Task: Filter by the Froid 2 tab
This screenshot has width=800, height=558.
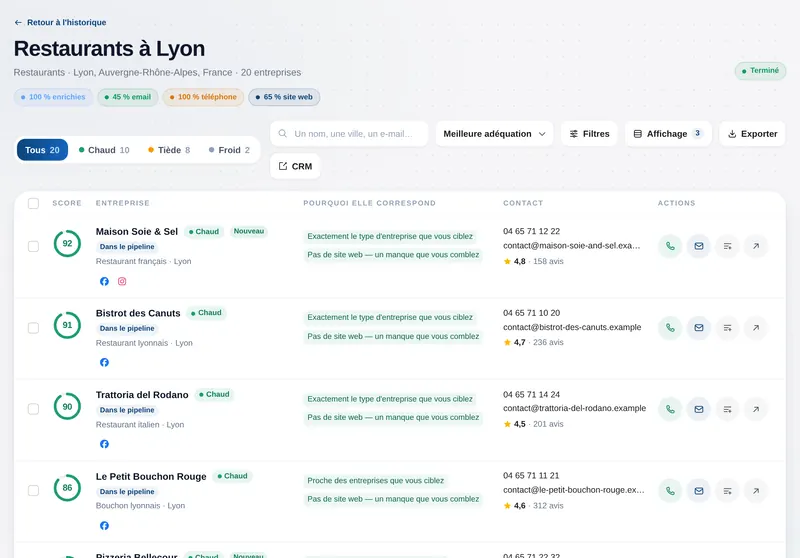Action: point(229,150)
